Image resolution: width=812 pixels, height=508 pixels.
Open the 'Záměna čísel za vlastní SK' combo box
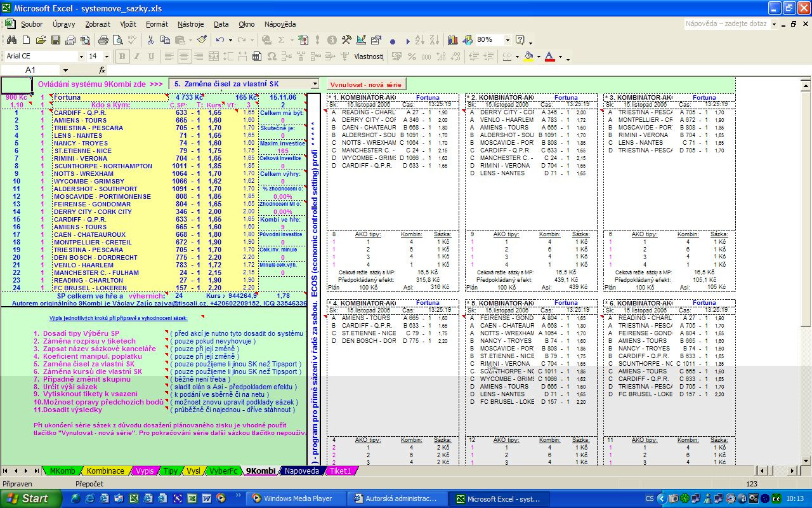[x=315, y=84]
